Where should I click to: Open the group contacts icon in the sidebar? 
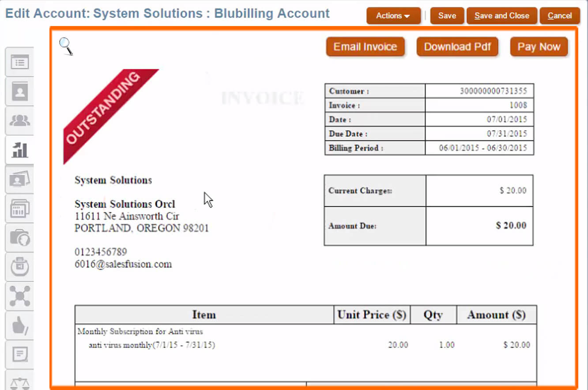click(x=19, y=121)
